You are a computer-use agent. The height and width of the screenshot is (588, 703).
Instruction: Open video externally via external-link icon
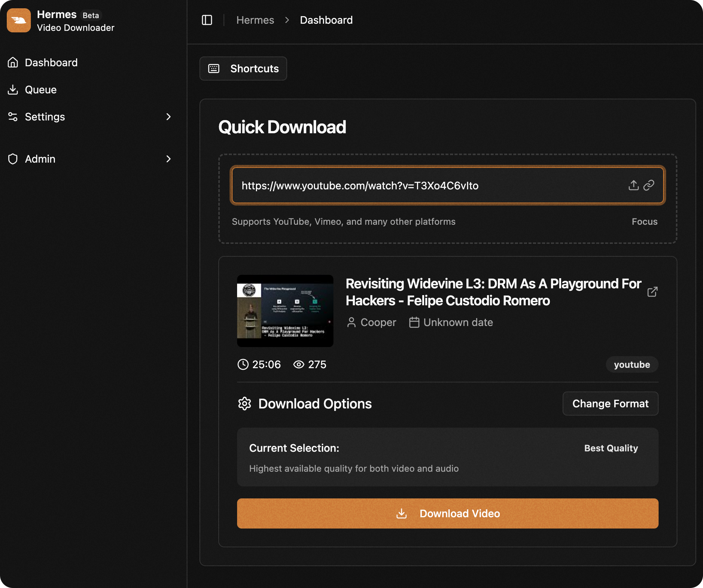click(652, 292)
